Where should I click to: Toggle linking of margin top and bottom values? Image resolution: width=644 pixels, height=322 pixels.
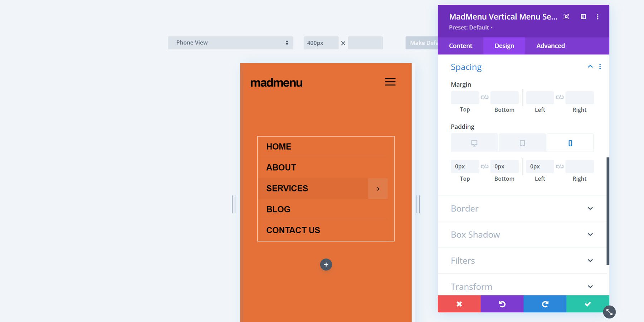(x=484, y=97)
